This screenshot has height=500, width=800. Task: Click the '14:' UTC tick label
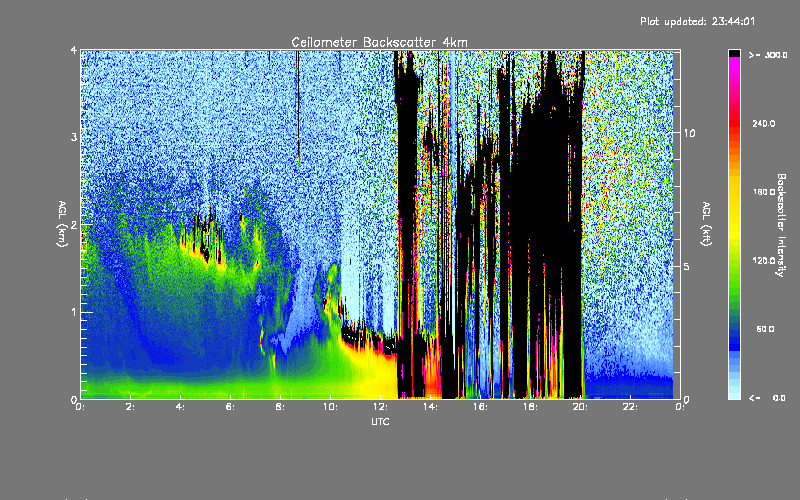tap(430, 407)
